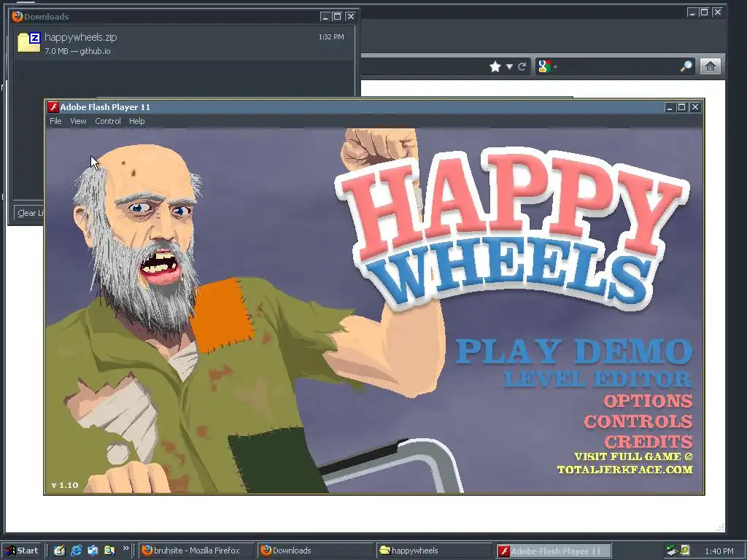Maximize the Firefox browser window
747x560 pixels.
pyautogui.click(x=704, y=12)
